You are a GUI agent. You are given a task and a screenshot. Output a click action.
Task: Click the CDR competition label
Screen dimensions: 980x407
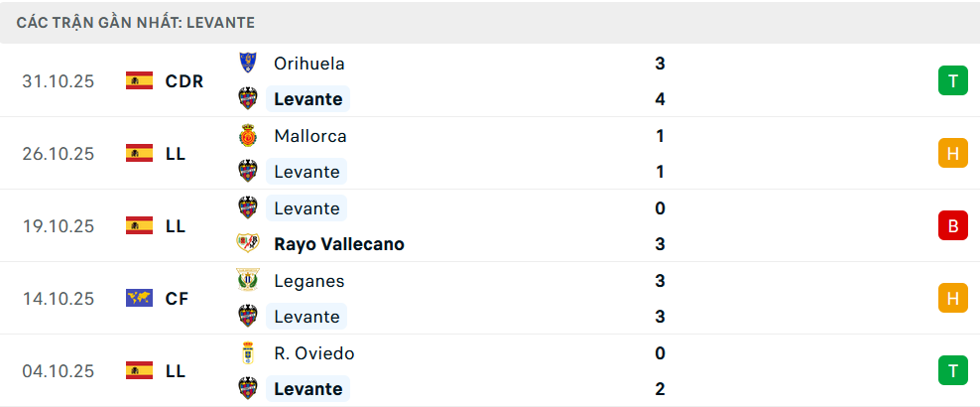(x=184, y=81)
